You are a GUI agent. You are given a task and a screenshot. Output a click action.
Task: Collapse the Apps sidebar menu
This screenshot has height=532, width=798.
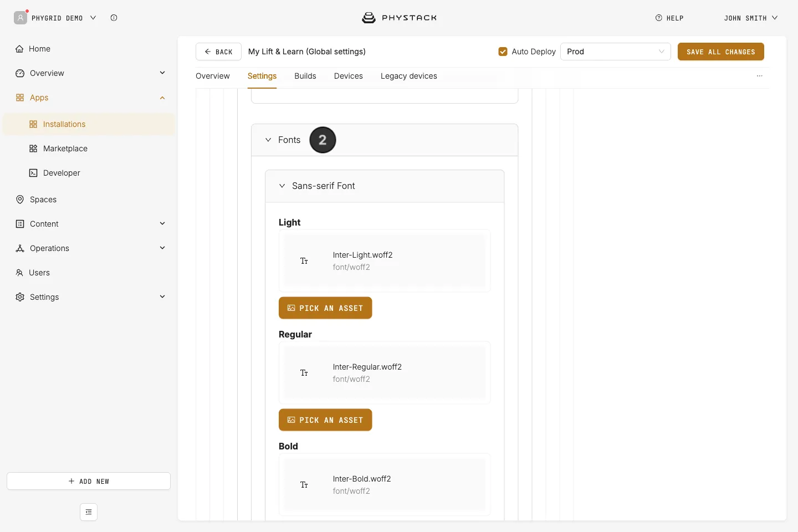(x=162, y=98)
